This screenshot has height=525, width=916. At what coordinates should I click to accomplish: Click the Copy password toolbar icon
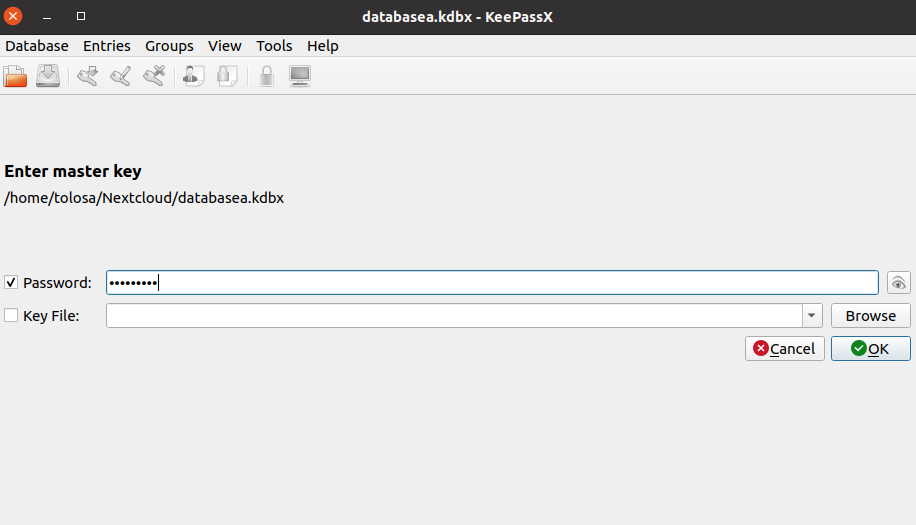pos(227,76)
